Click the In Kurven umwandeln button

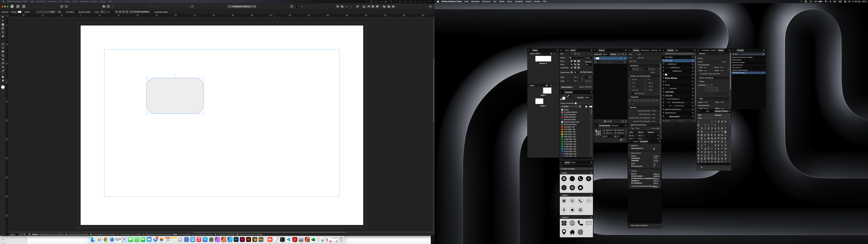(x=140, y=12)
